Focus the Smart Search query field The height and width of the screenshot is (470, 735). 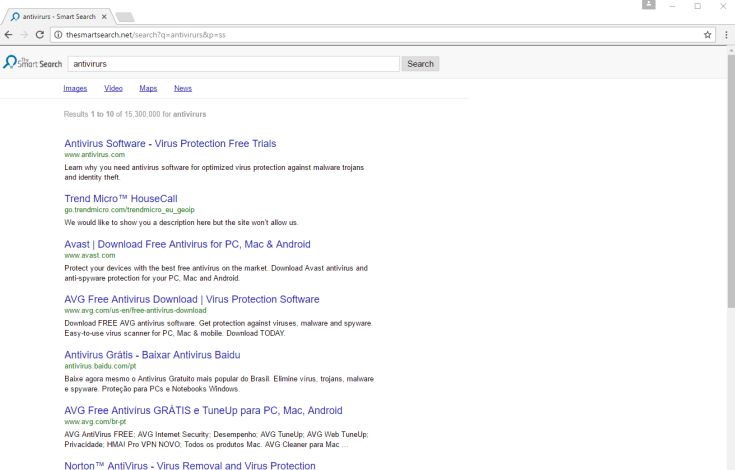pos(233,64)
